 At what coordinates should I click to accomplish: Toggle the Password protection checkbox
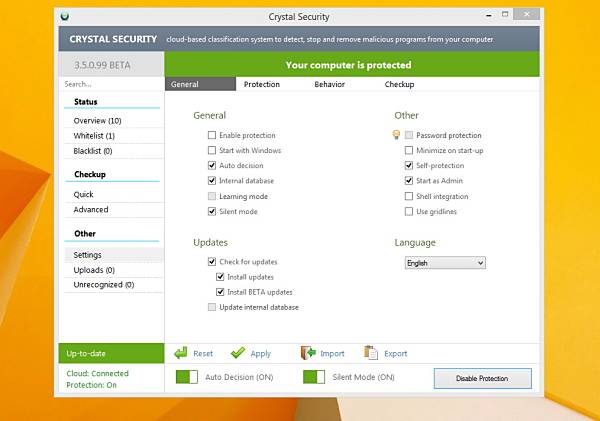(409, 135)
